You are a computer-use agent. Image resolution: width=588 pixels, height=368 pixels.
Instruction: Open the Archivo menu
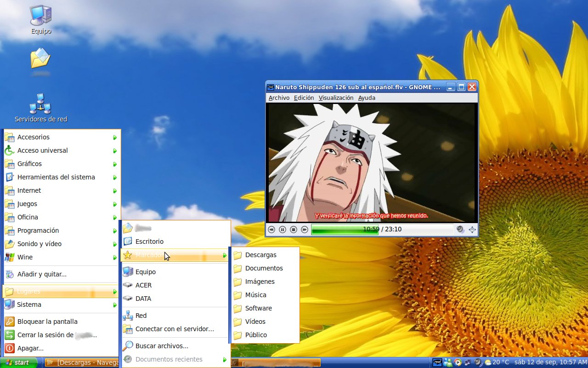pos(279,98)
